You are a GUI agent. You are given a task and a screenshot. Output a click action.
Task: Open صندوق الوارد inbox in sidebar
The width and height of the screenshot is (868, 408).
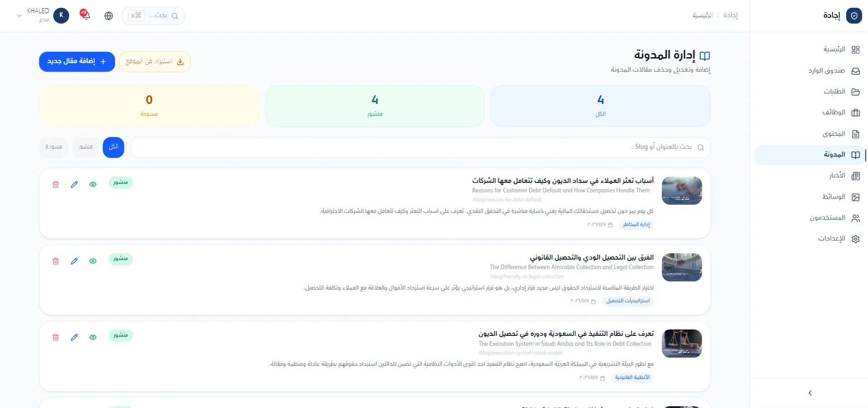point(810,71)
